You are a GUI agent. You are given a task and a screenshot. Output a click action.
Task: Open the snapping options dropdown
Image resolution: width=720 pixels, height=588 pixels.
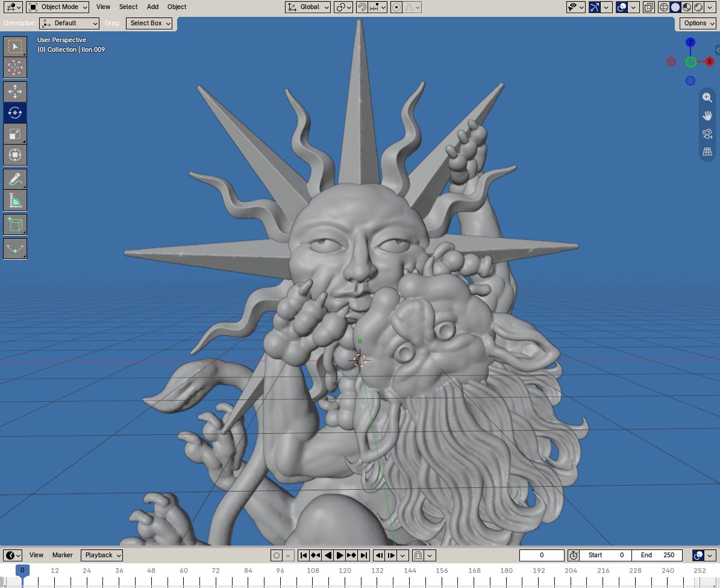(x=378, y=7)
